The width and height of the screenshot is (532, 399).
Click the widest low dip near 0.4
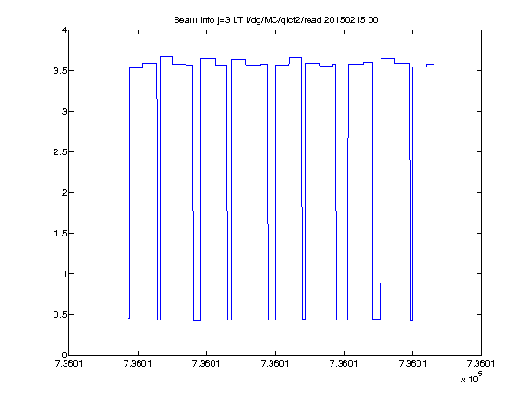point(342,320)
